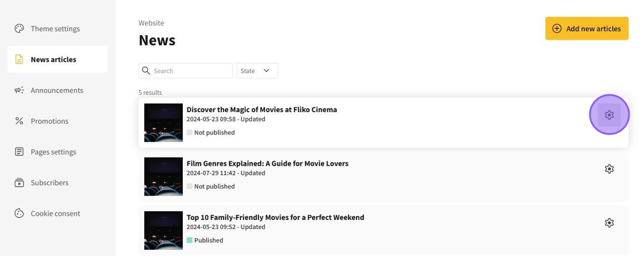644x256 pixels.
Task: Click the search magnifier icon
Action: [x=146, y=71]
